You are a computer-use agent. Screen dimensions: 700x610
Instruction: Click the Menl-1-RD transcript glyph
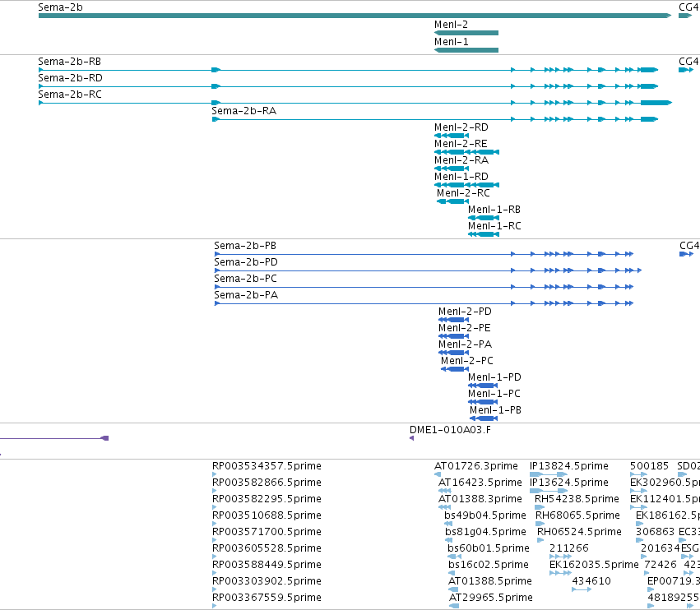(x=466, y=185)
